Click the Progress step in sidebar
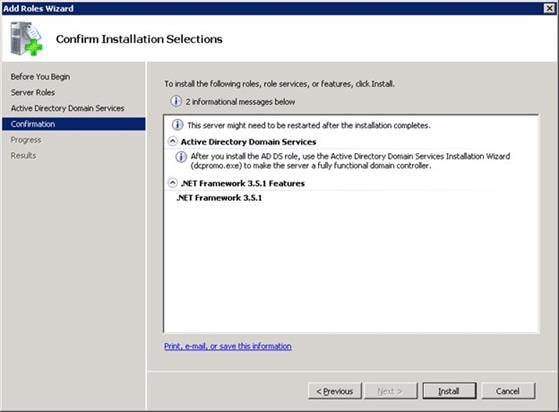 (x=26, y=140)
